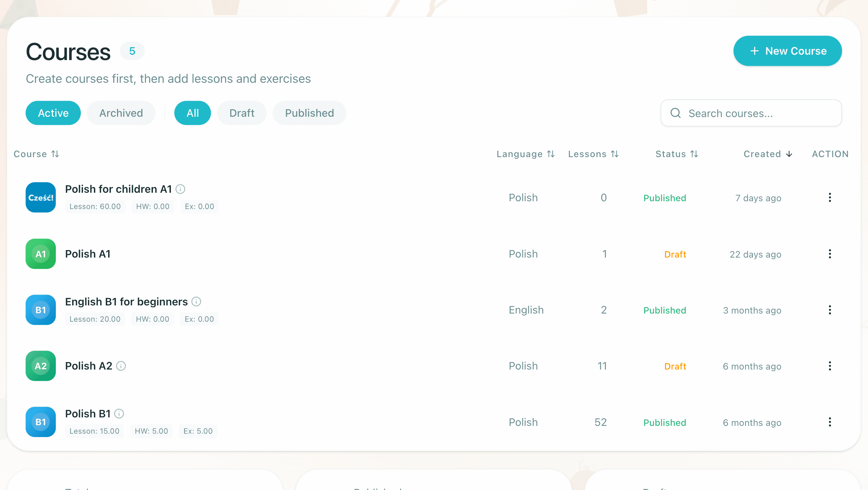The height and width of the screenshot is (490, 868).
Task: Open the Polish A2 course link
Action: tap(88, 366)
